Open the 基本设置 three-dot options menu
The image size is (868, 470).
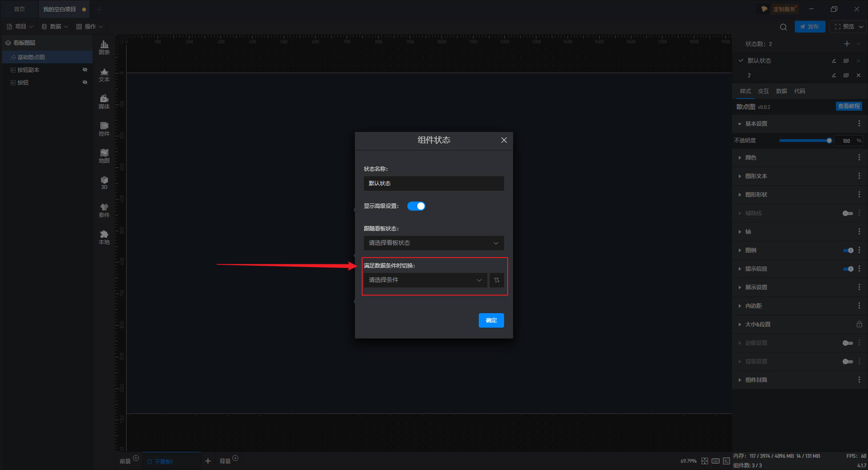859,124
